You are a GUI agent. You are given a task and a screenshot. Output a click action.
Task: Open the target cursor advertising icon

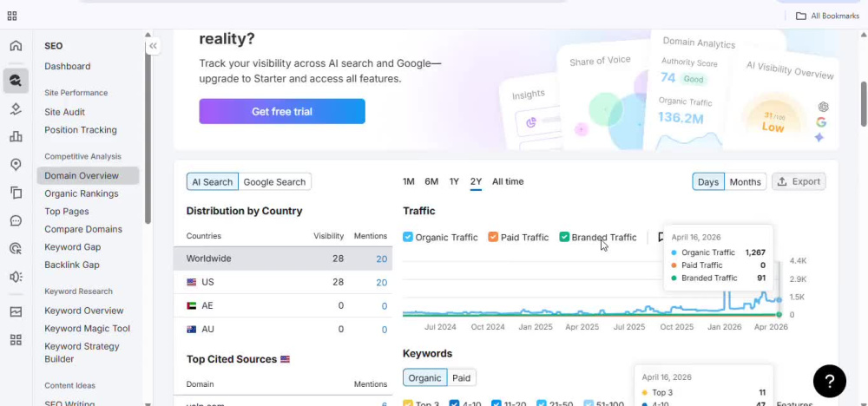point(16,249)
